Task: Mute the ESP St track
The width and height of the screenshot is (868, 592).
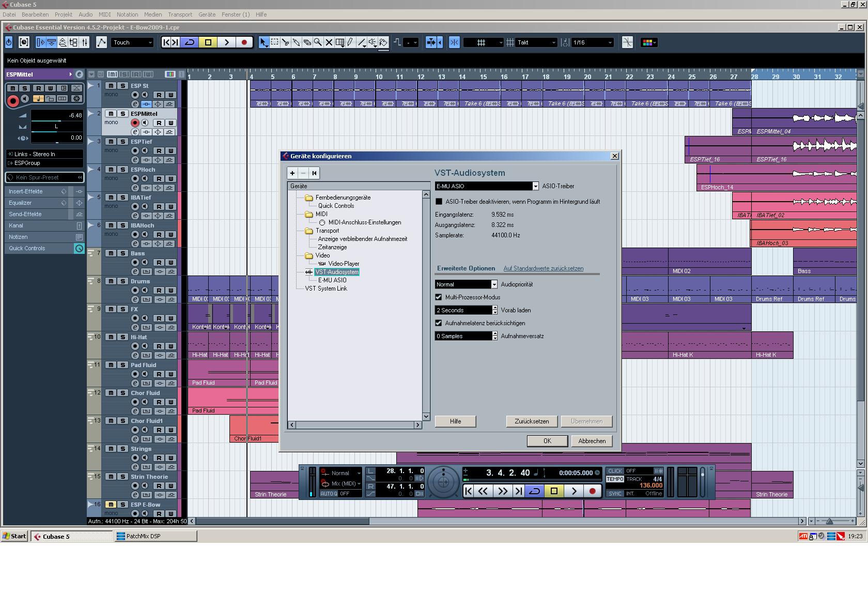Action: (x=111, y=85)
